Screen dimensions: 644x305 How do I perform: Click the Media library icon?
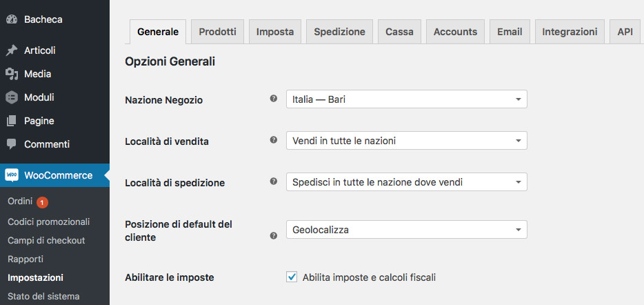click(12, 74)
